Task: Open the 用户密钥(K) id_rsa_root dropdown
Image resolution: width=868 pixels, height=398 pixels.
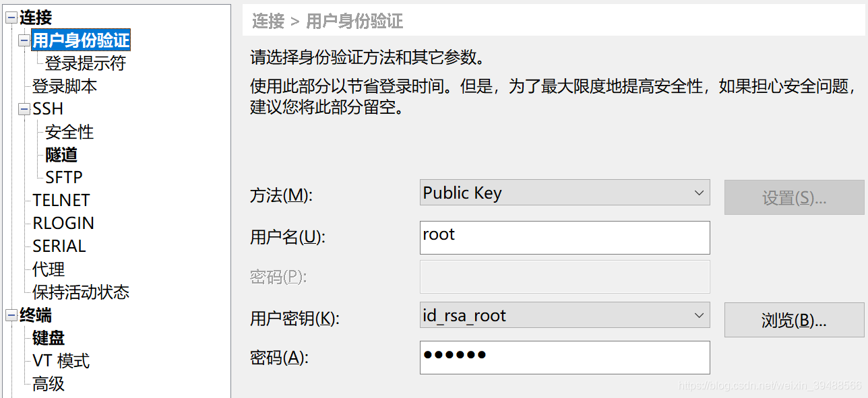Action: point(565,314)
